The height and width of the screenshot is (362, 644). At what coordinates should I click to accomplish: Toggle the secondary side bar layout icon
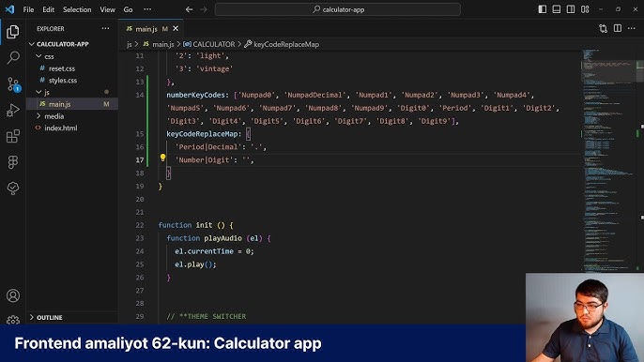point(571,9)
